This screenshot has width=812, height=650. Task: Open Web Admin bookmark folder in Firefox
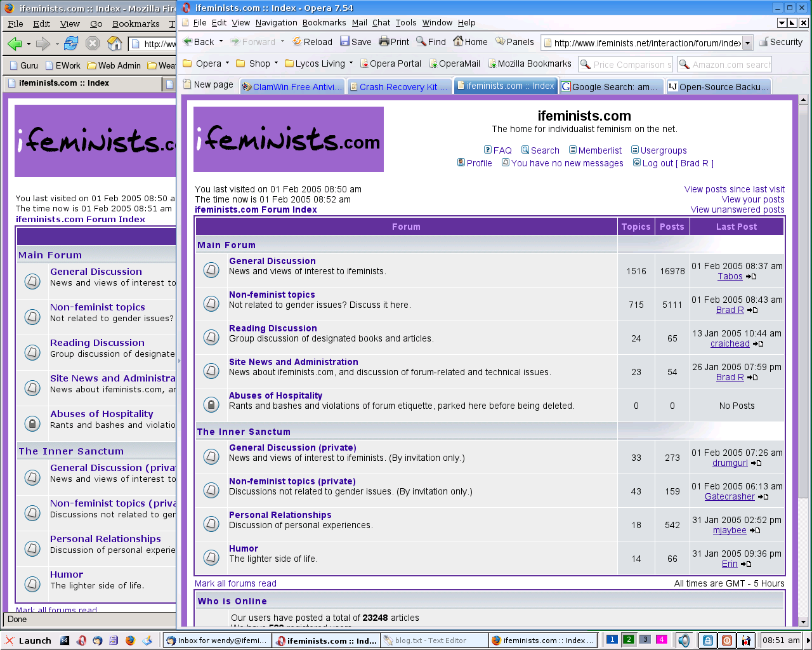(x=114, y=65)
